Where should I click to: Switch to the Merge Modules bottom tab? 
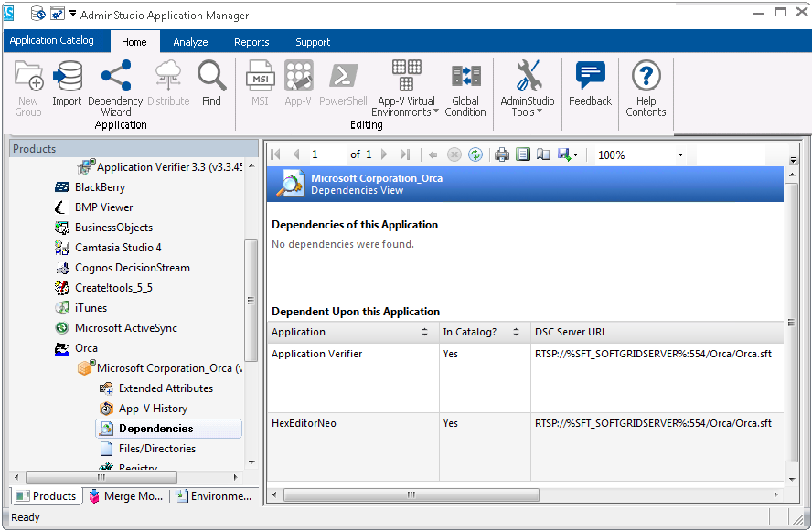[x=126, y=496]
